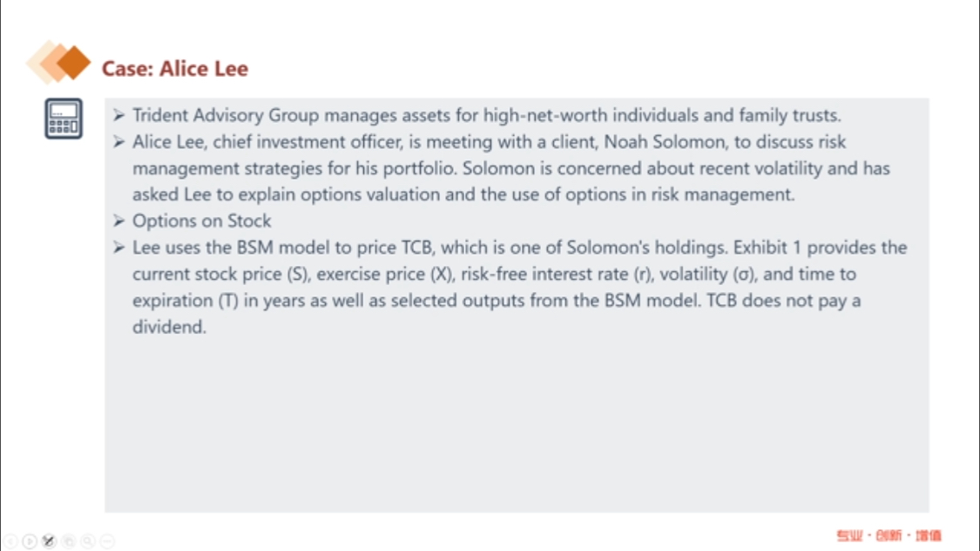Click the Trident Advisory Group bullet text
This screenshot has height=551, width=980.
(x=486, y=115)
